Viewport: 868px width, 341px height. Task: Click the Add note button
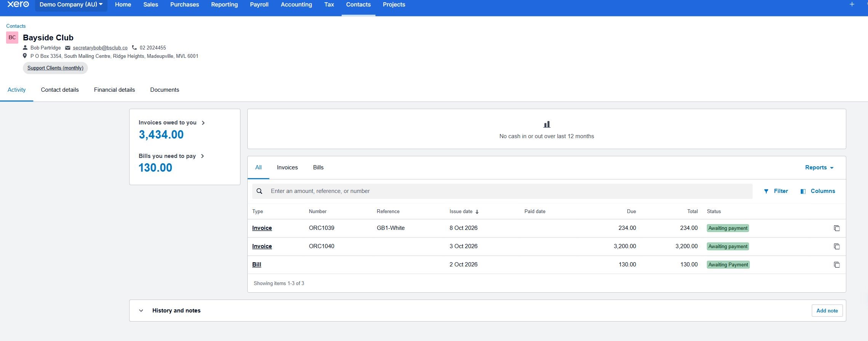tap(827, 311)
